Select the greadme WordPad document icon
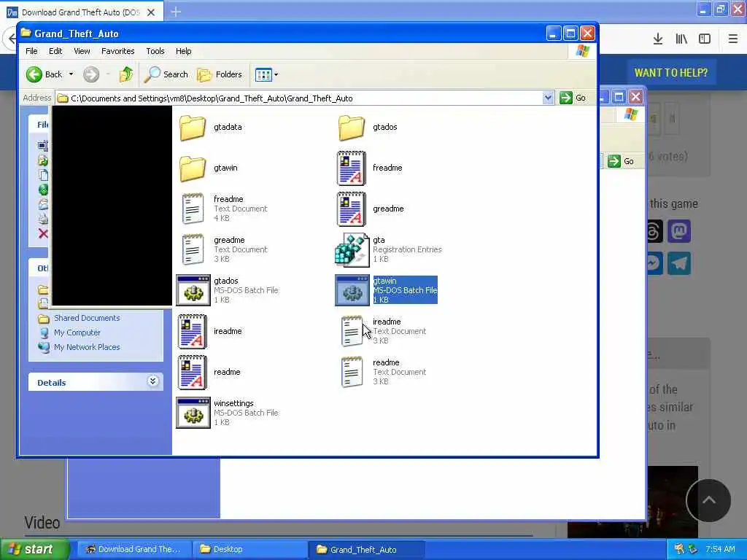This screenshot has height=560, width=747. (x=352, y=209)
